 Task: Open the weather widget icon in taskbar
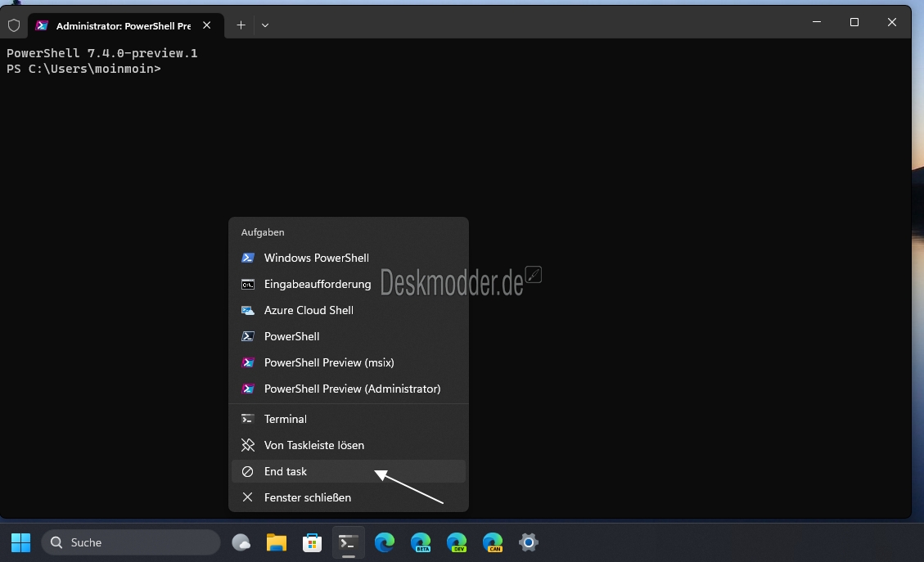[x=241, y=542]
